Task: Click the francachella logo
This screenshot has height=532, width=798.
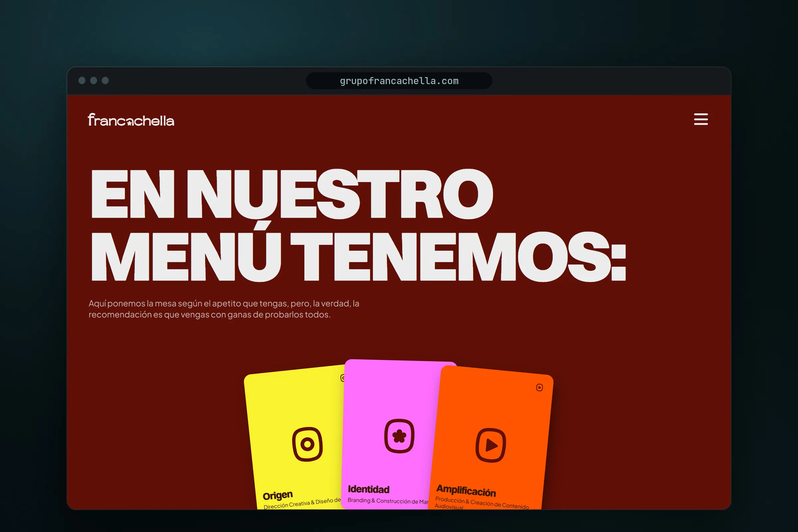Action: click(x=131, y=120)
